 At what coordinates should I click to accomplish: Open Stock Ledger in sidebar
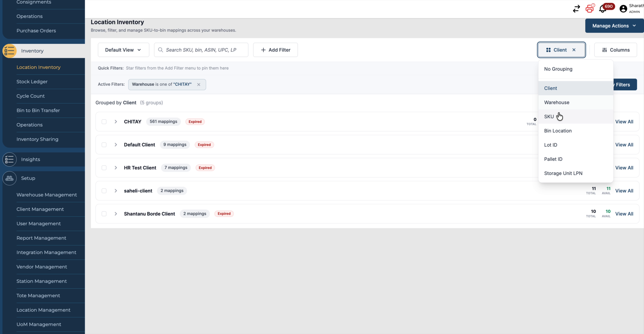pos(32,82)
